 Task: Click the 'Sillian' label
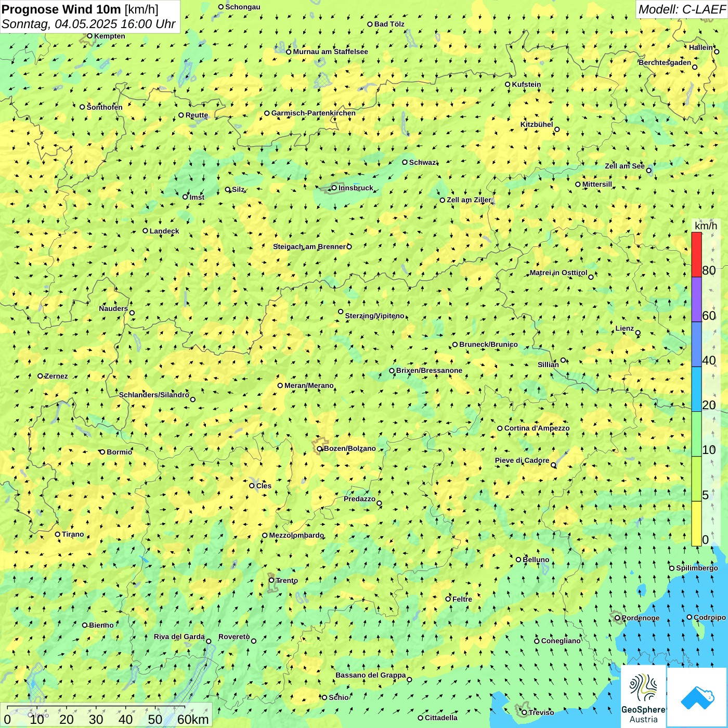[x=548, y=365]
